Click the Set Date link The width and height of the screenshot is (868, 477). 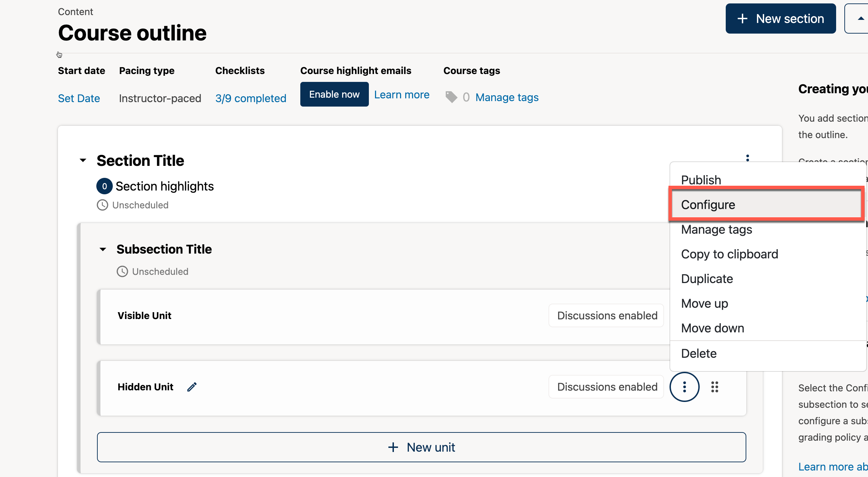point(79,98)
